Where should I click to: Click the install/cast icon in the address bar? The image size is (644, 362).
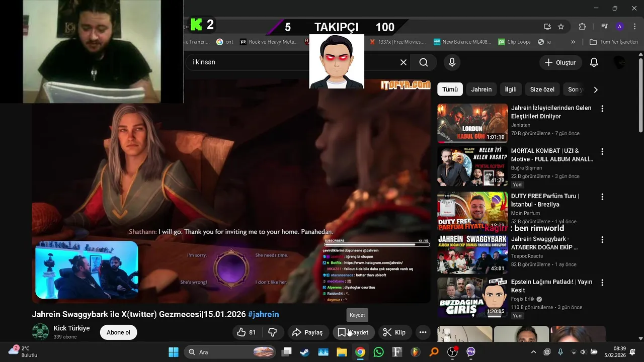547,27
